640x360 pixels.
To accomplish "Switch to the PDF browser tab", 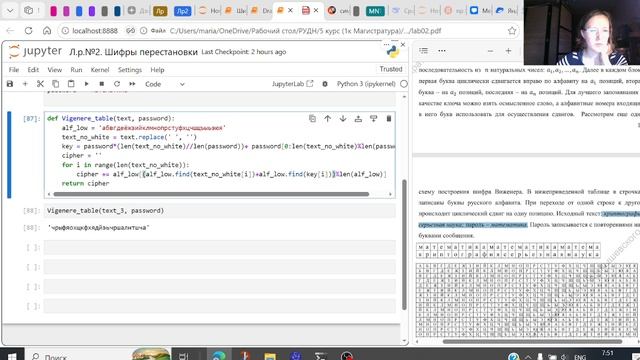I will [x=305, y=11].
